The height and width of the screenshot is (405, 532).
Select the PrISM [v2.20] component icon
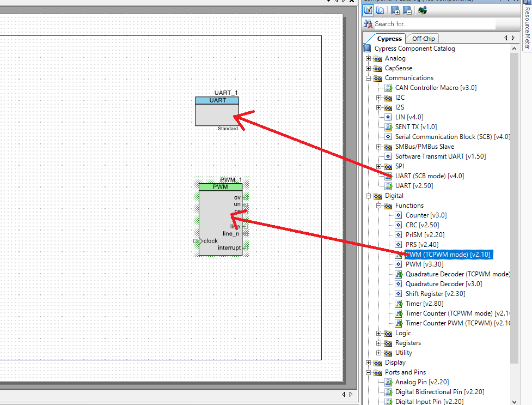pos(399,235)
